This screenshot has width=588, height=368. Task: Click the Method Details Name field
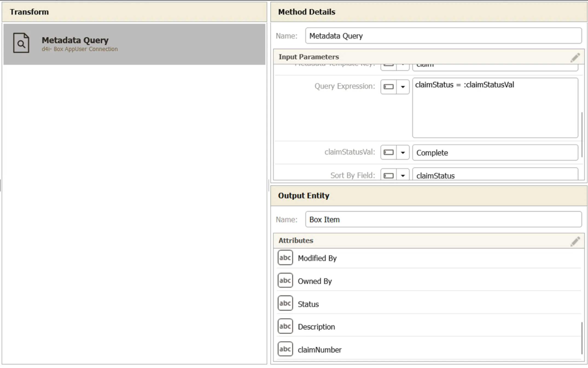443,36
